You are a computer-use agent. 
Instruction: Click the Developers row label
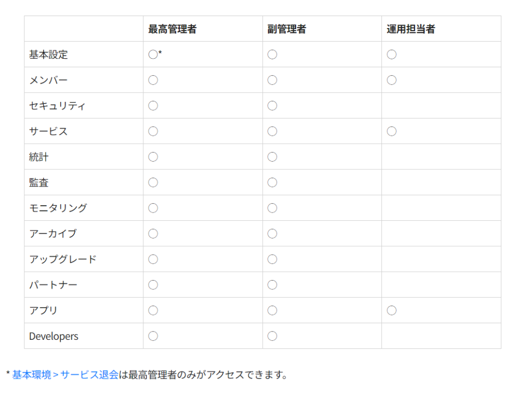point(54,336)
